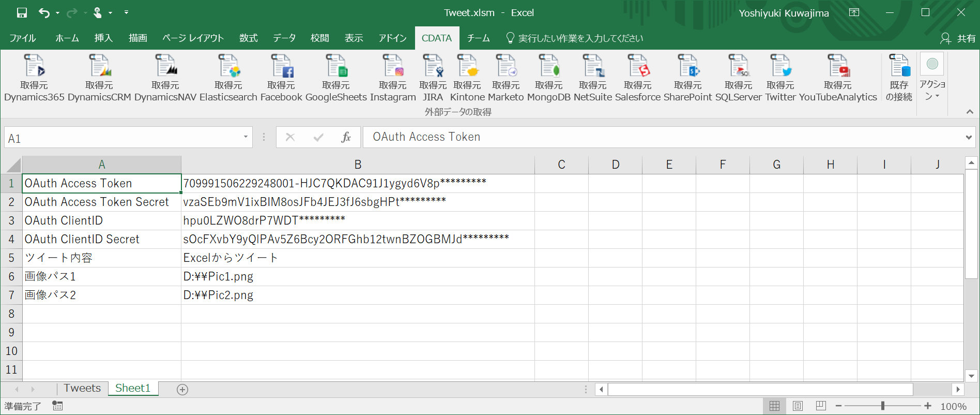Open Customize Quick Access Toolbar dropdown
This screenshot has width=980, height=415.
coord(126,13)
